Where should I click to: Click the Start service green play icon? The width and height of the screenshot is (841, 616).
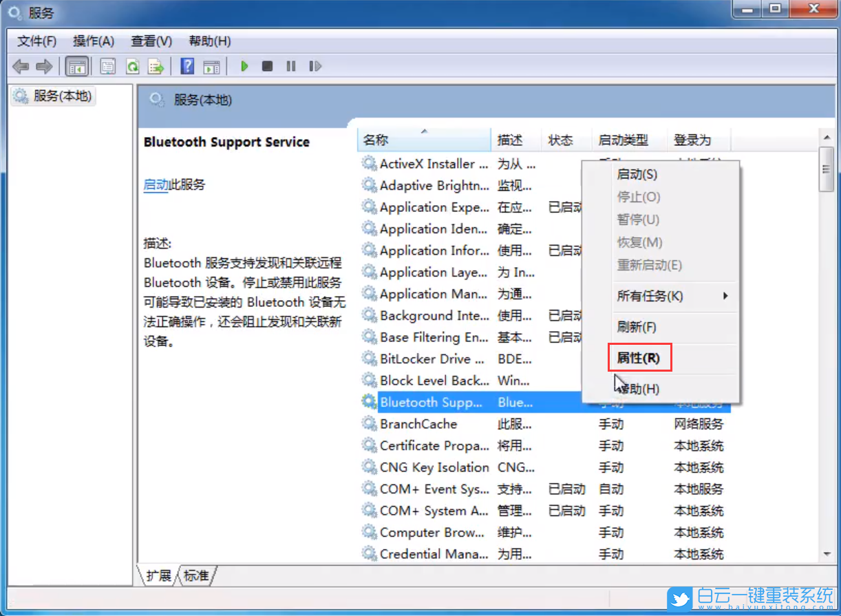[244, 66]
